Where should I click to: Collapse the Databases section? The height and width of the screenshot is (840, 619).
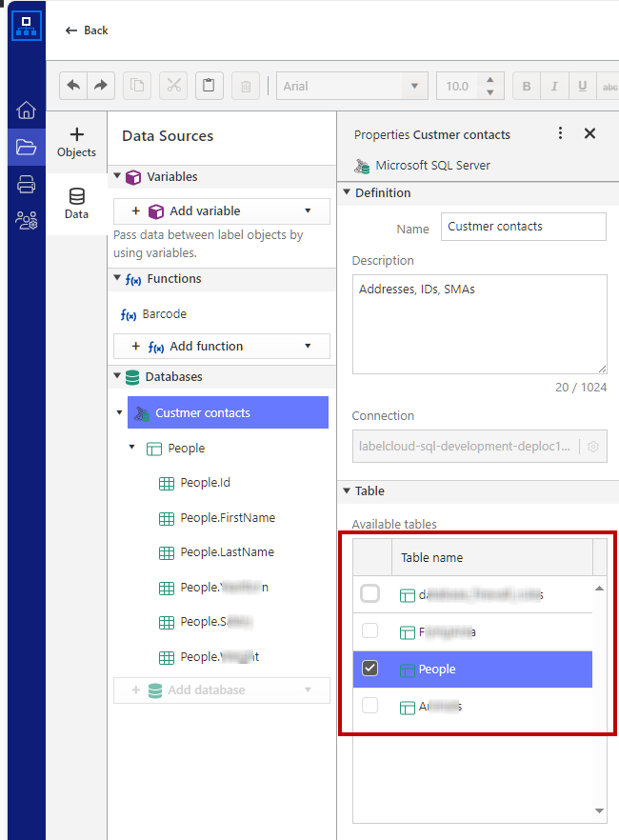[x=117, y=377]
